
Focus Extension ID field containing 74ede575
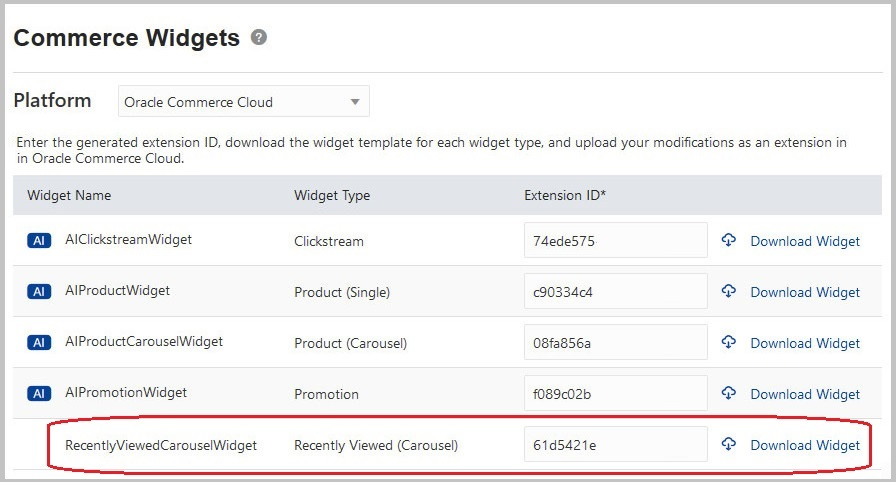(615, 241)
